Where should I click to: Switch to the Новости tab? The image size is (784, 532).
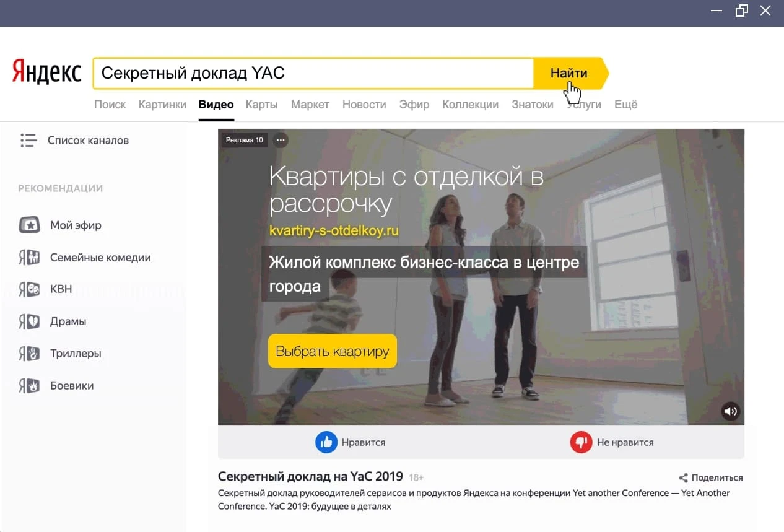point(364,104)
